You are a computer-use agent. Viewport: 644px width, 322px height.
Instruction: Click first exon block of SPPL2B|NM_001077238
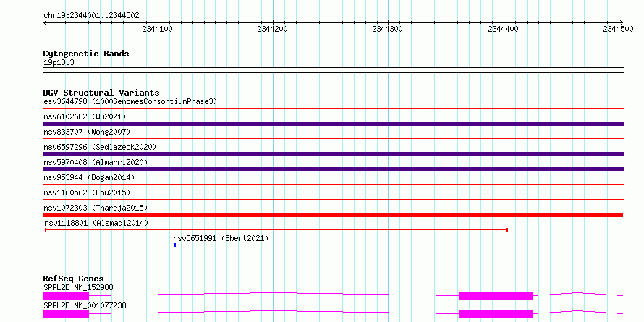coord(66,314)
